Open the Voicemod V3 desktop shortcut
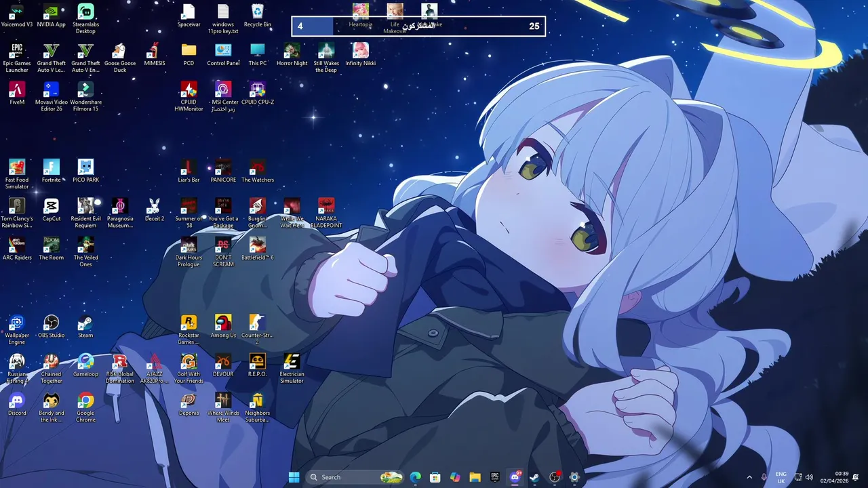Image resolution: width=868 pixels, height=488 pixels. tap(17, 16)
